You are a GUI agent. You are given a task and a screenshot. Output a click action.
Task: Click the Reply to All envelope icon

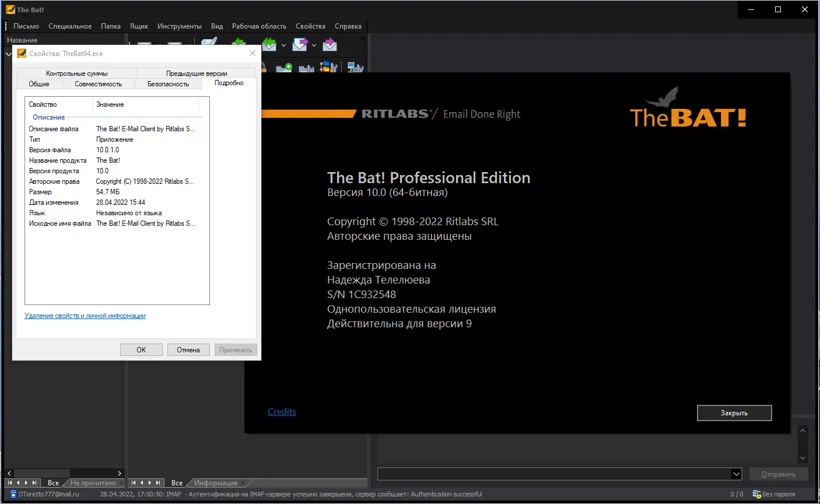[269, 43]
